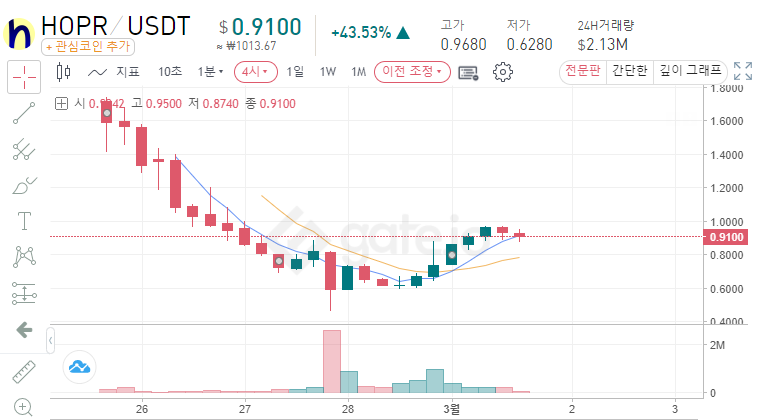Switch to the 간단한 chart view
Screen dimensions: 767x420
point(630,71)
